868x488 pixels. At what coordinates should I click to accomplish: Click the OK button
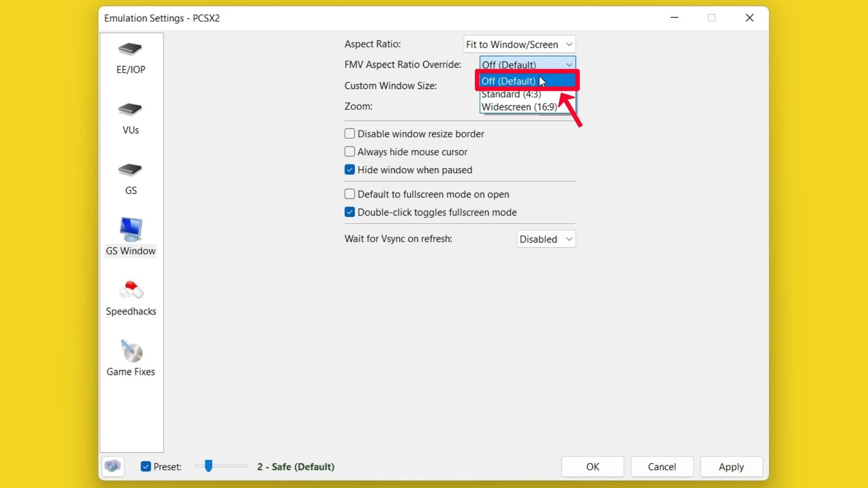coord(592,467)
